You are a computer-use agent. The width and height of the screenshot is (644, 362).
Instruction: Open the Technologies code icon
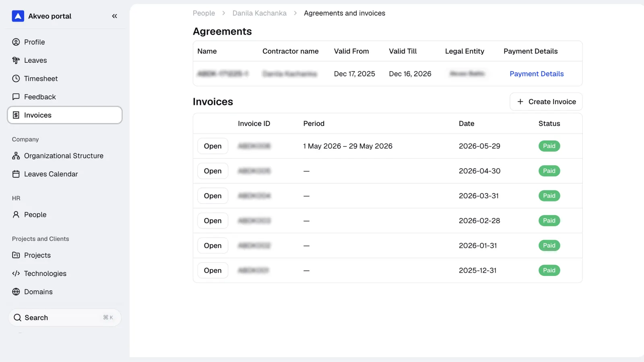(16, 274)
